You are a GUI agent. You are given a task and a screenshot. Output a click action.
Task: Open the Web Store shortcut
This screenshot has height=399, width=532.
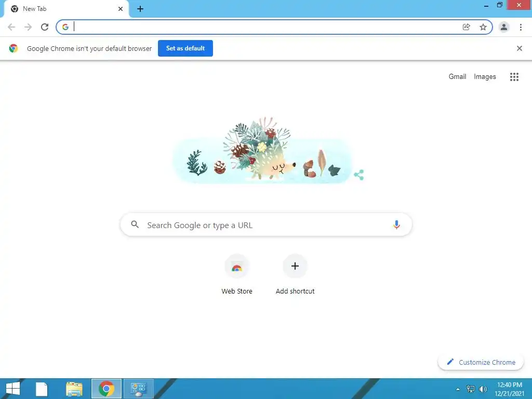(x=237, y=274)
